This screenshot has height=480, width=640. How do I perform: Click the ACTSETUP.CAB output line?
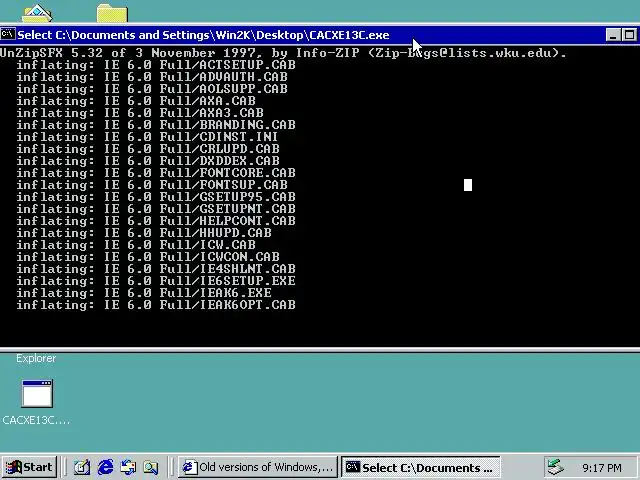[156, 65]
